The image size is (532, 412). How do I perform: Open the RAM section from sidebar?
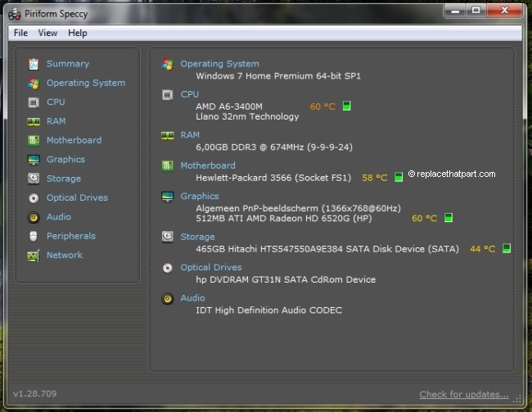(56, 121)
